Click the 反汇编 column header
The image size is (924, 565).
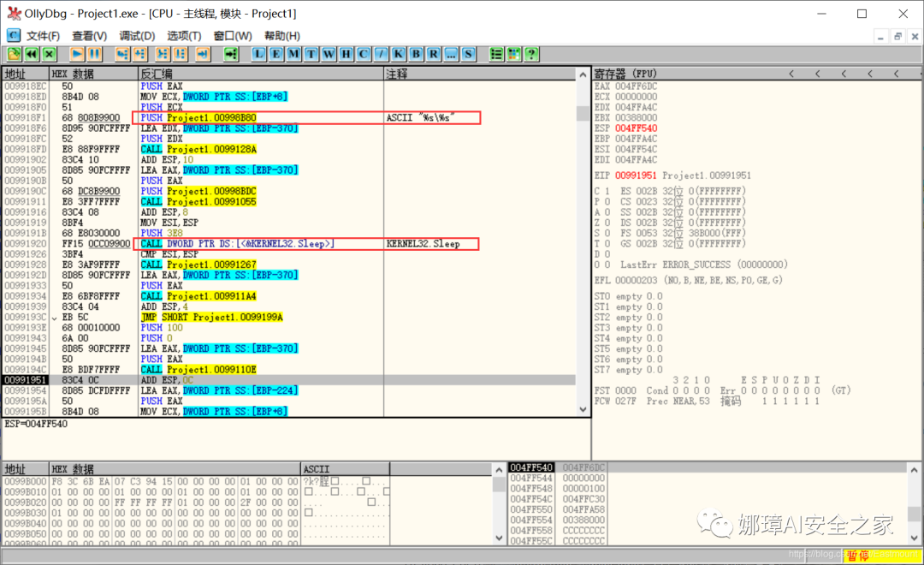coord(260,74)
